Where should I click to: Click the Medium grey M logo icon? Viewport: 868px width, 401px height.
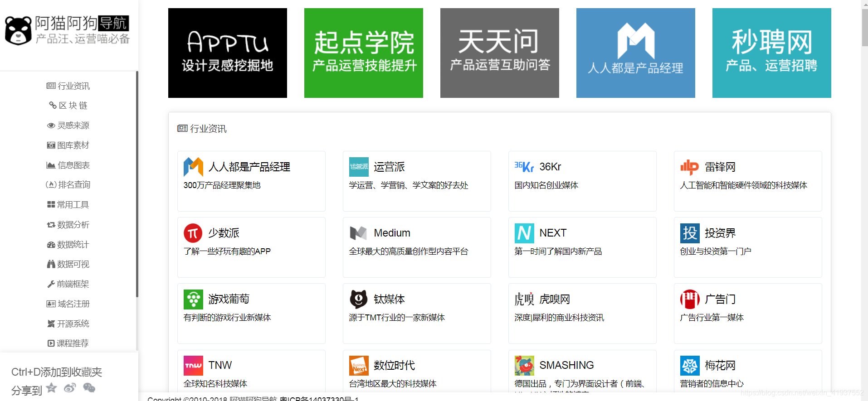359,233
